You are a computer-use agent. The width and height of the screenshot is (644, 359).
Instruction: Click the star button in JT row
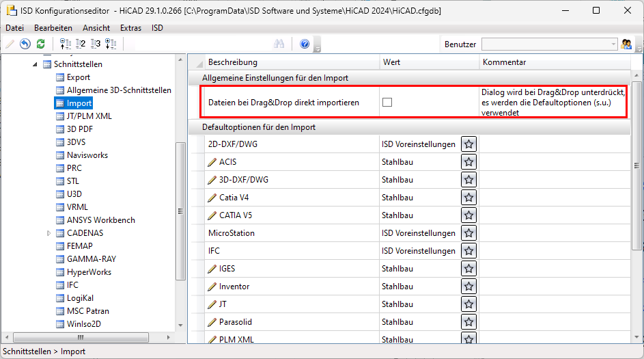pos(468,304)
